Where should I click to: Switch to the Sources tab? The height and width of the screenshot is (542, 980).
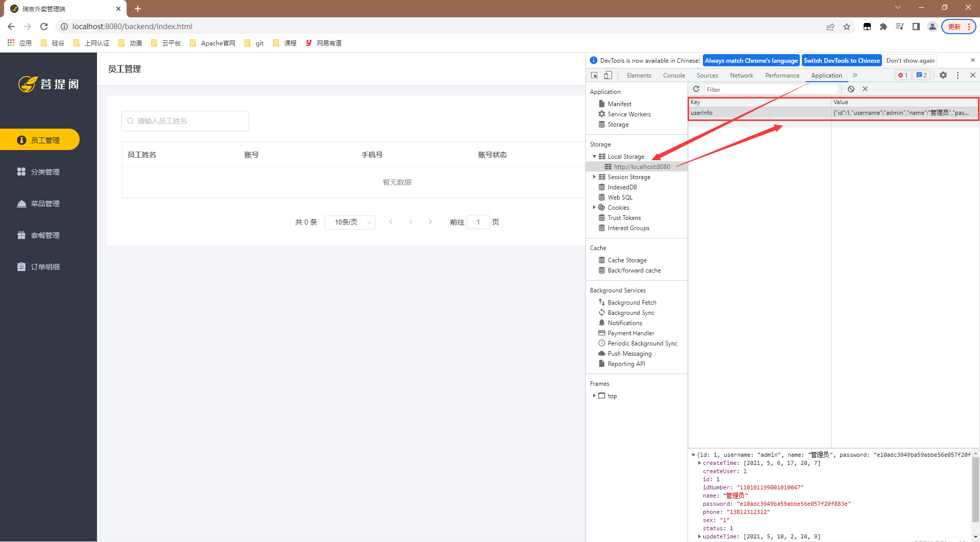tap(707, 75)
